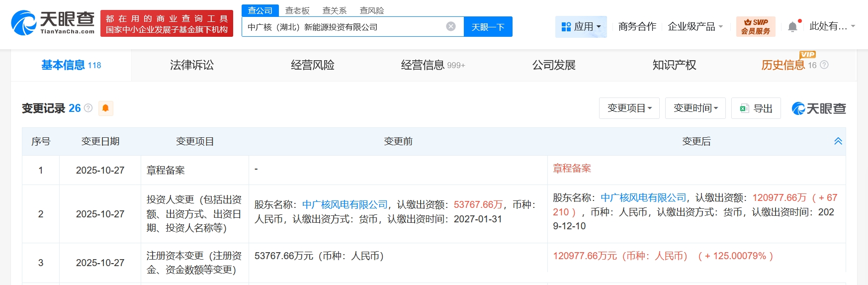This screenshot has width=868, height=285.
Task: Open 中广核风电有限公司 link in 变更前 column
Action: point(345,204)
